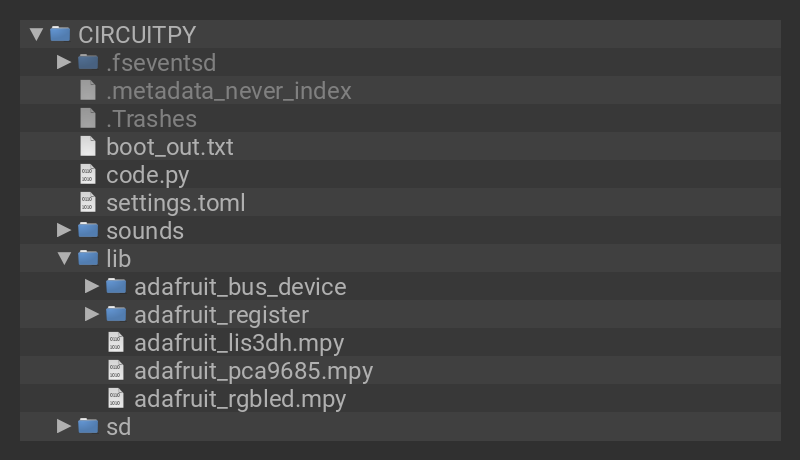Click the adafruit_rgbled.mpy file icon
800x460 pixels.
click(116, 398)
